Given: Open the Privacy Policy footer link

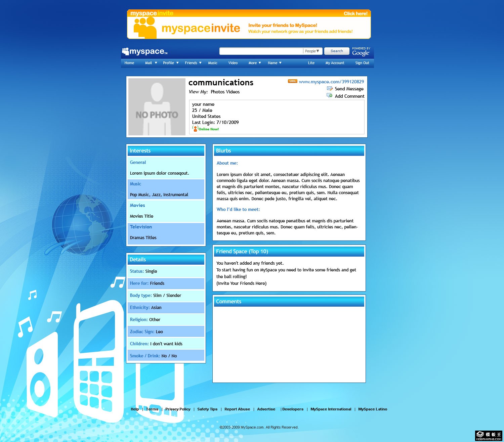Looking at the screenshot, I should click(178, 409).
